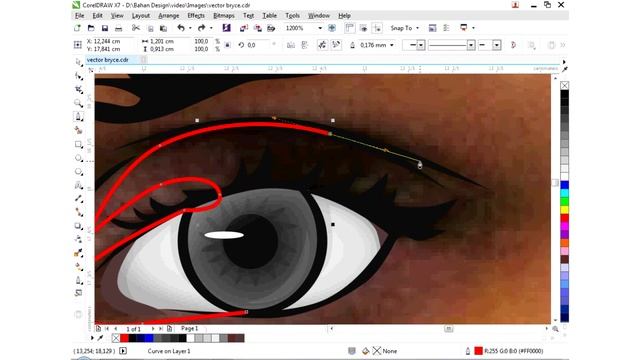Open the zoom level 1200% dropdown arrow
The width and height of the screenshot is (640, 360).
pos(320,28)
